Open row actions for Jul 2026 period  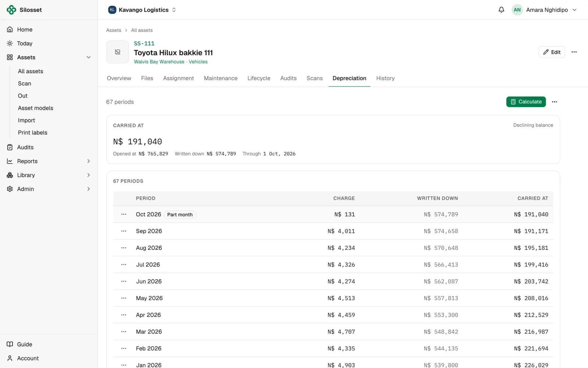(124, 265)
